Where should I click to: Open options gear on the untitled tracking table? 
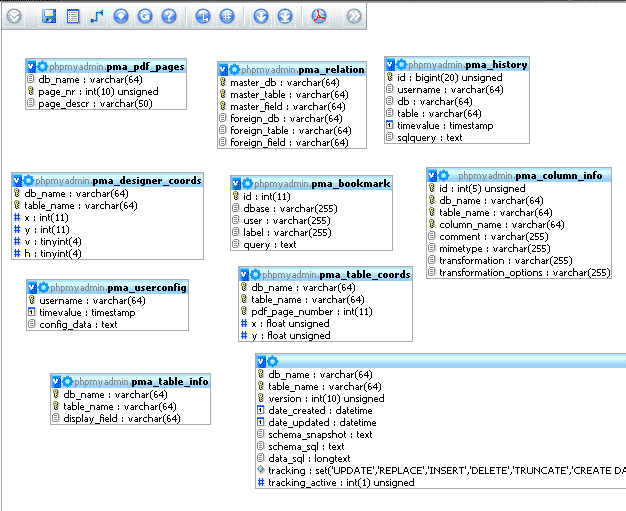pos(272,361)
